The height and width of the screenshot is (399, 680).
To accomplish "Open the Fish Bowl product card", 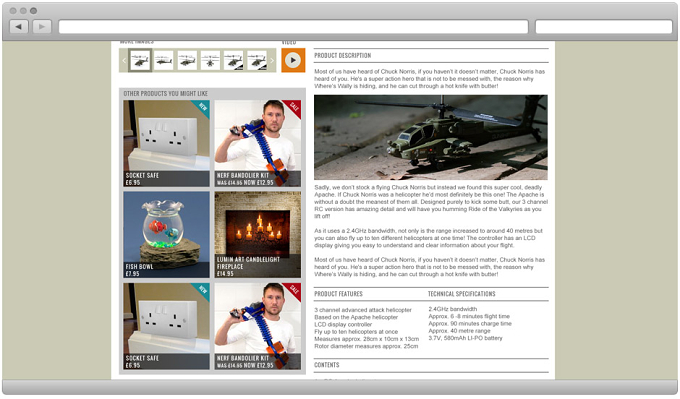I will click(x=167, y=235).
